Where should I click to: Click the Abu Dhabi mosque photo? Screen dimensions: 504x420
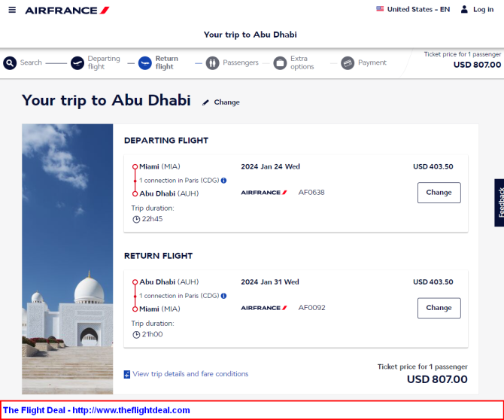click(x=68, y=259)
